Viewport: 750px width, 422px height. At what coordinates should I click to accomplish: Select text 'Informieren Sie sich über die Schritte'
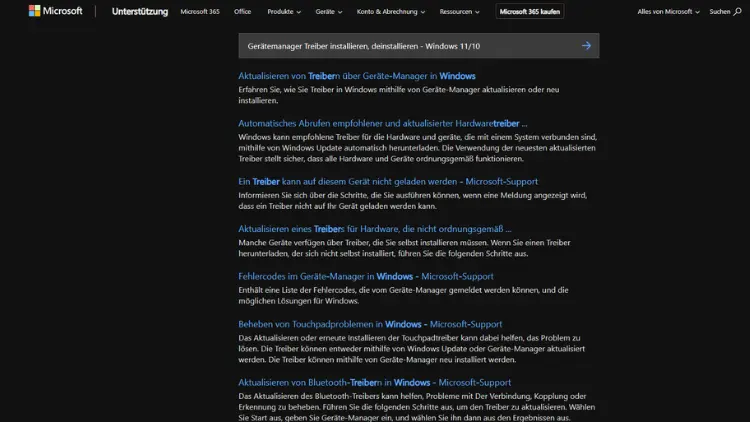tap(303, 195)
